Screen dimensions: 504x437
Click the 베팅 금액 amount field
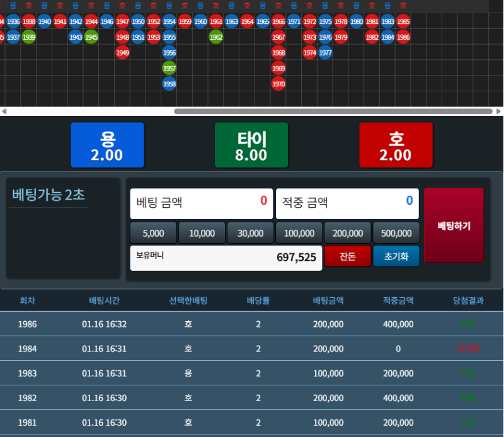(201, 203)
